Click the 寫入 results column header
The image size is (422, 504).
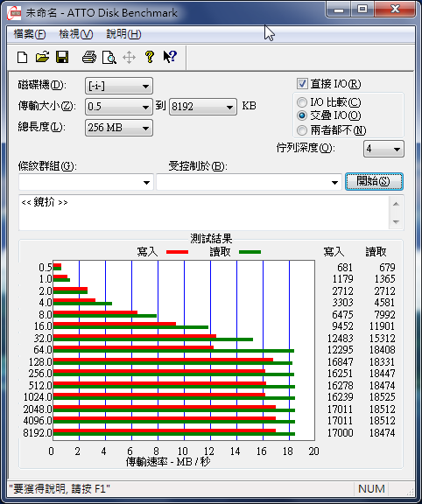pos(334,252)
